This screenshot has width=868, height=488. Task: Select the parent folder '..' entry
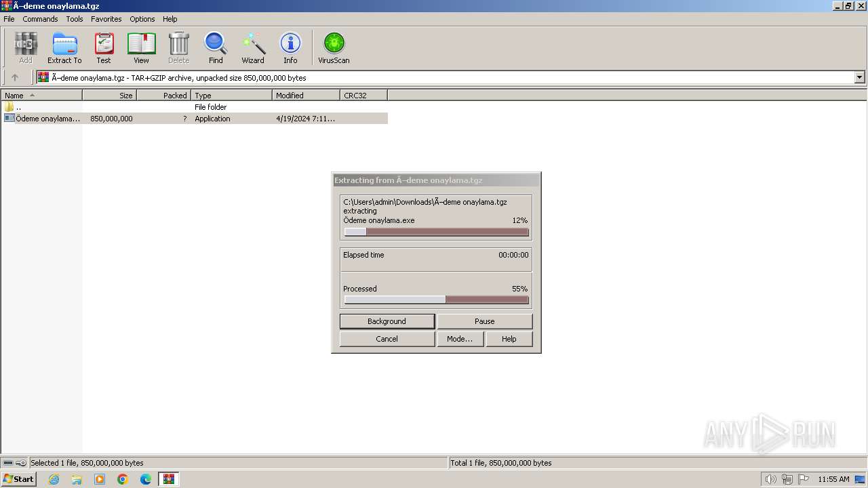click(x=194, y=107)
